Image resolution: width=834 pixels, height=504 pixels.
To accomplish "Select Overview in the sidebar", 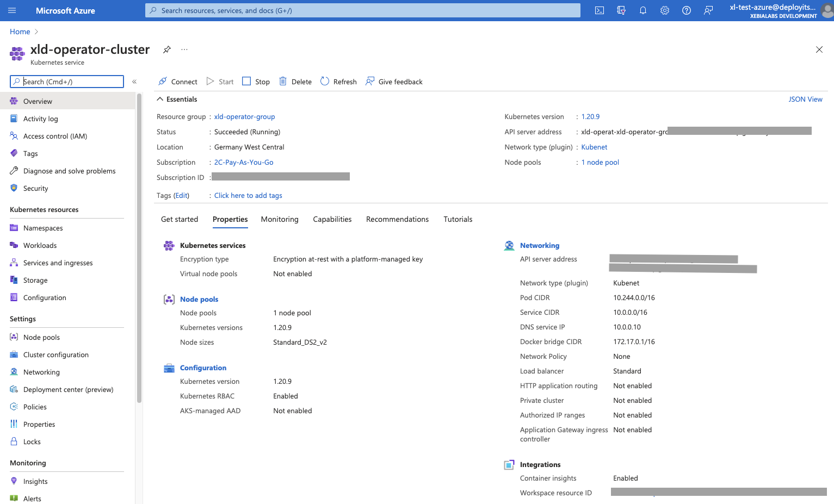I will point(67,101).
